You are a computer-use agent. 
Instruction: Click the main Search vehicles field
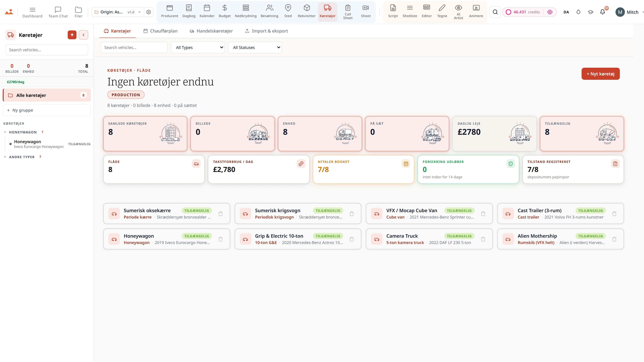click(134, 47)
